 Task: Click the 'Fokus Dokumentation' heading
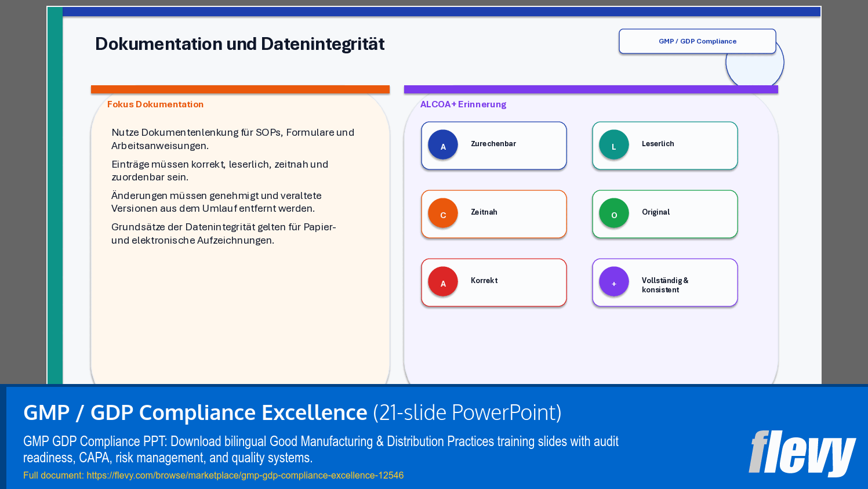(155, 104)
